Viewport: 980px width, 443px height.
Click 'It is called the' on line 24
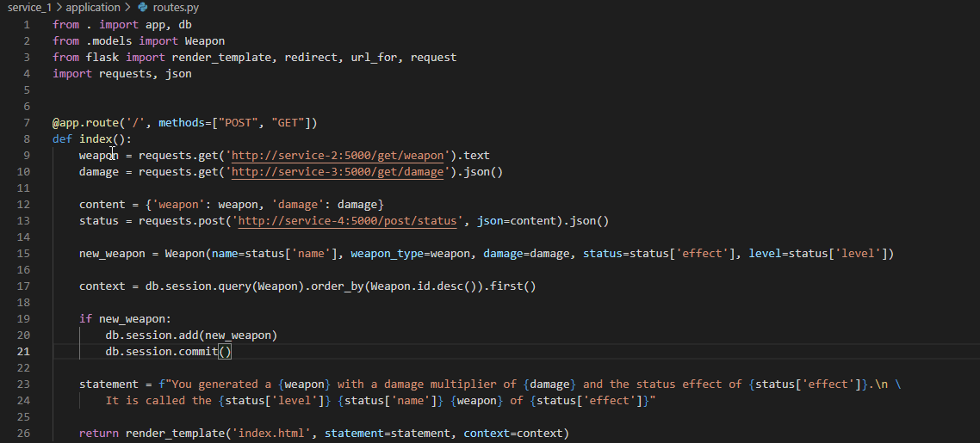point(158,401)
